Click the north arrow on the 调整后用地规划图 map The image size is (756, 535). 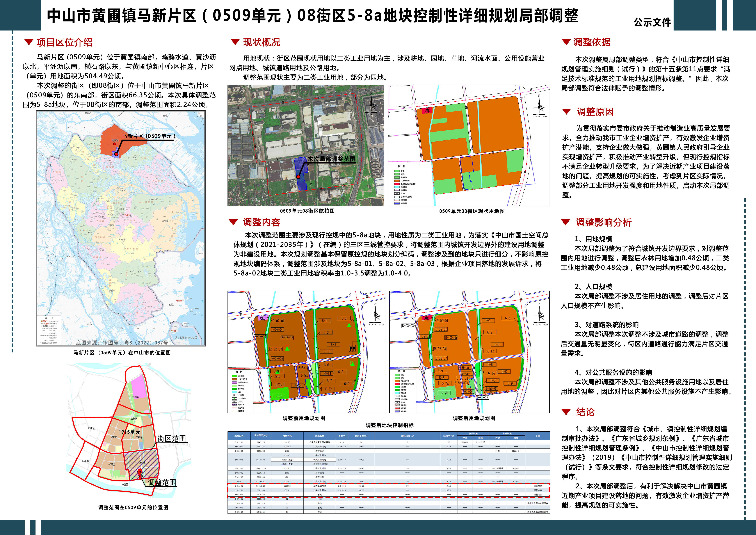point(539,314)
